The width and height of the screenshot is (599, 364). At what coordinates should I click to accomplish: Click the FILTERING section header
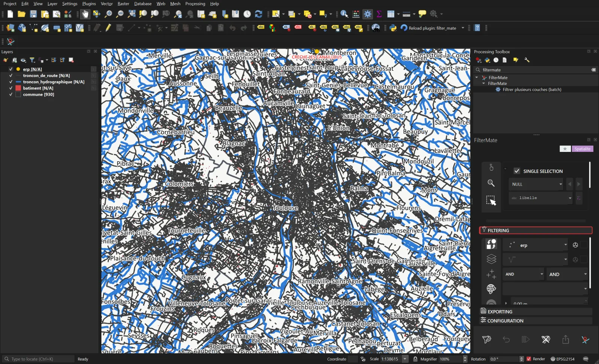point(536,230)
